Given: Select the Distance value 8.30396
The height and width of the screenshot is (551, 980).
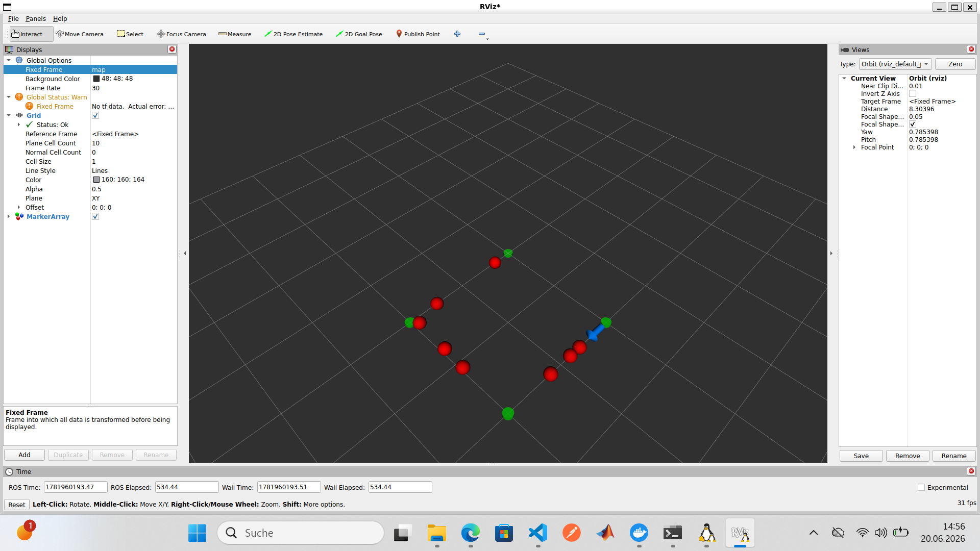Looking at the screenshot, I should click(922, 109).
